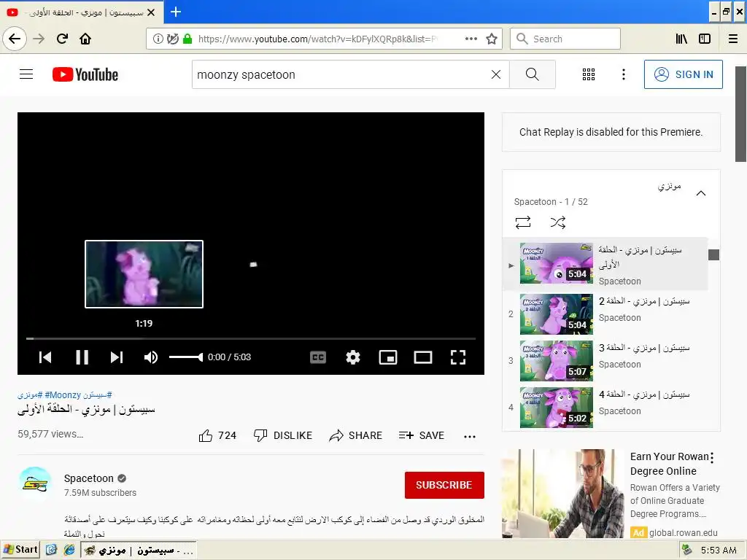747x560 pixels.
Task: Pause the video
Action: (x=82, y=357)
